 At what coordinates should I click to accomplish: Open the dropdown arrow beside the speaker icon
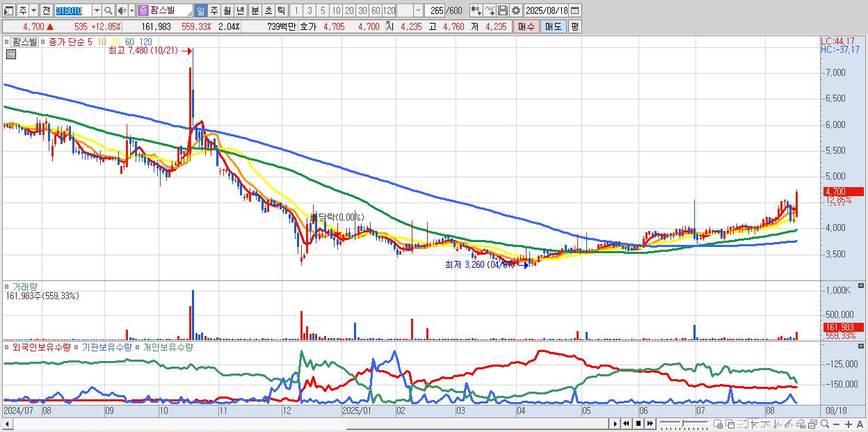[x=131, y=10]
